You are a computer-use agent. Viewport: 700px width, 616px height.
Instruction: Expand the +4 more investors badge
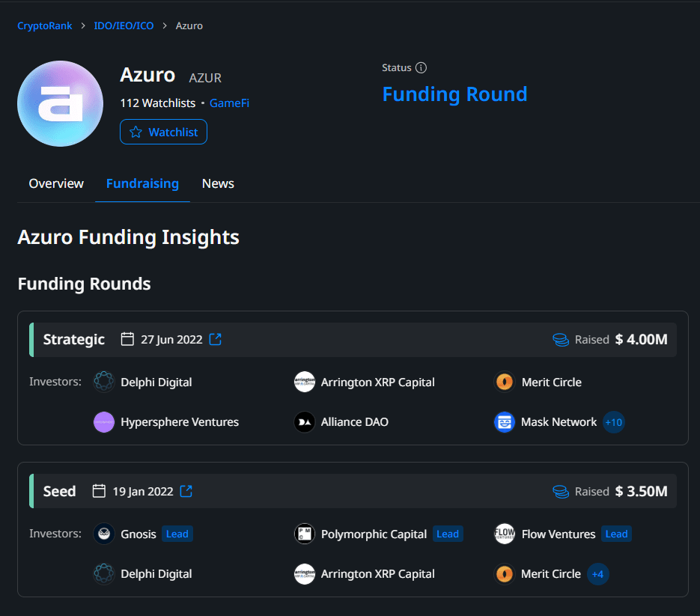(x=597, y=574)
